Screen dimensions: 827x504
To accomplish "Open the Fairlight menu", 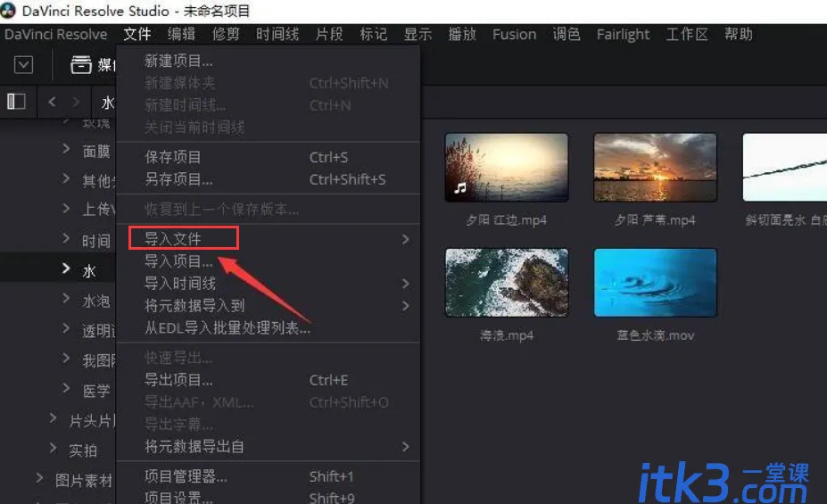I will click(x=623, y=34).
